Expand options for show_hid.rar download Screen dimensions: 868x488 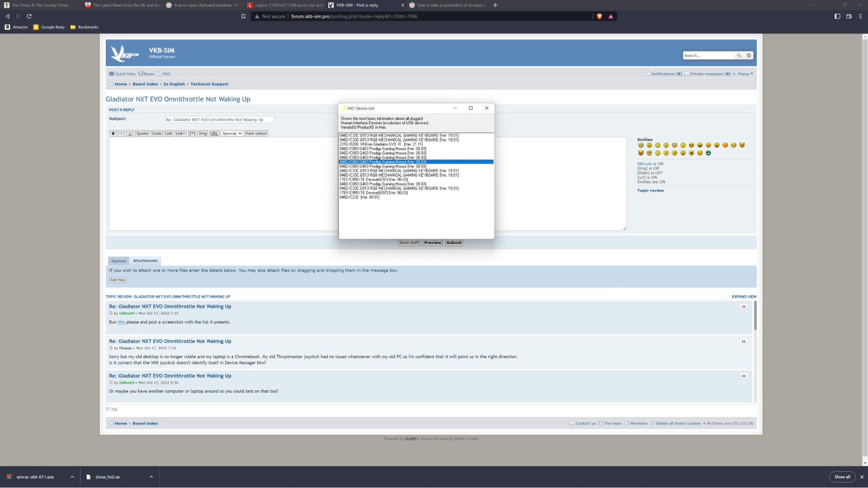tap(151, 477)
